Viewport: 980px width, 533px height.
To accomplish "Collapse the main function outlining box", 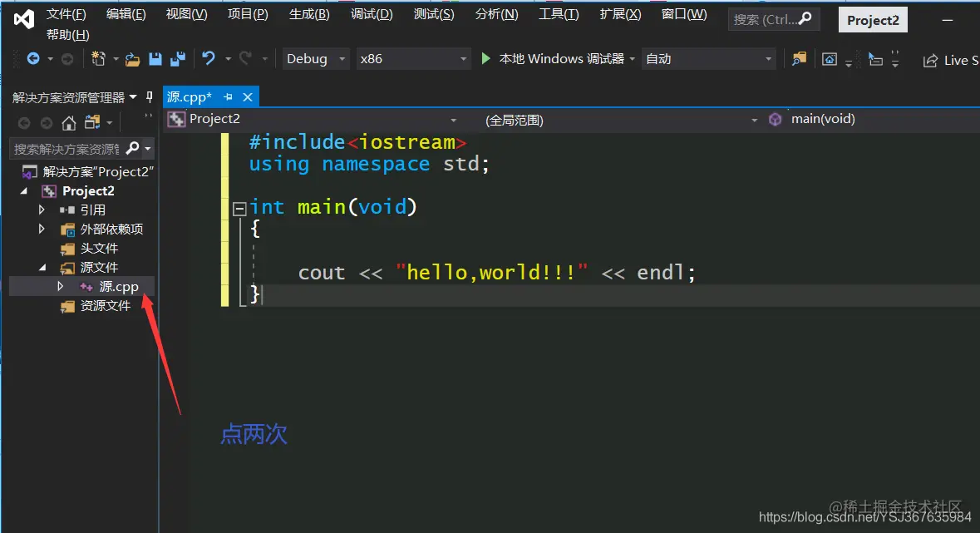I will click(239, 209).
